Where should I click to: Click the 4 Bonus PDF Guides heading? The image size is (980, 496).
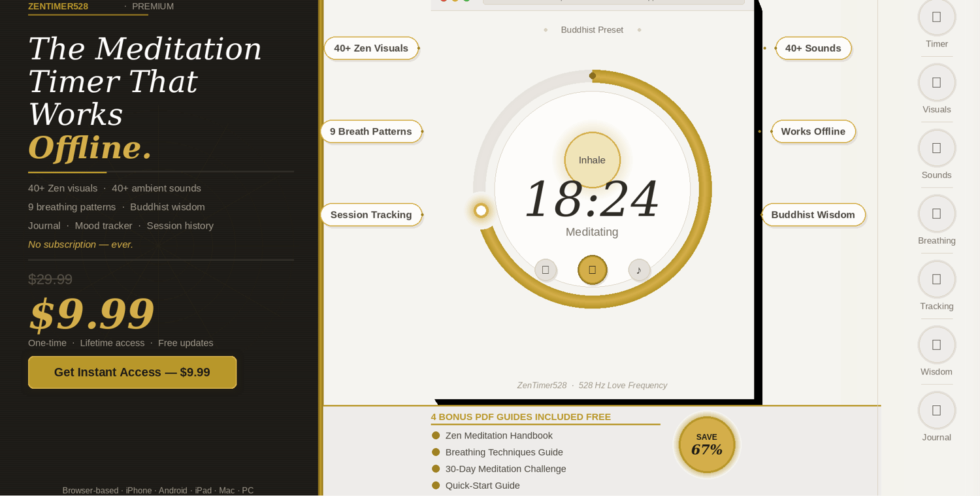pos(521,417)
